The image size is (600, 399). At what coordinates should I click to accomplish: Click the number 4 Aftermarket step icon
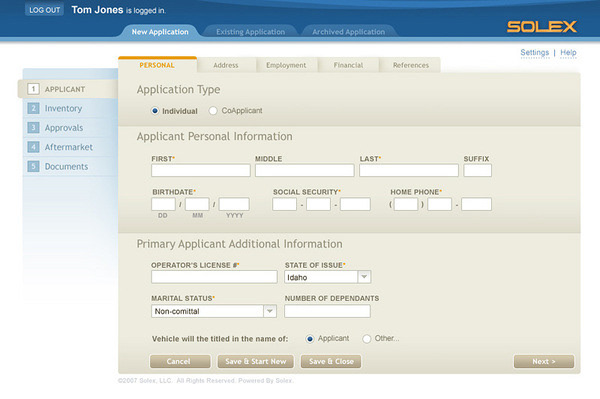pyautogui.click(x=33, y=147)
